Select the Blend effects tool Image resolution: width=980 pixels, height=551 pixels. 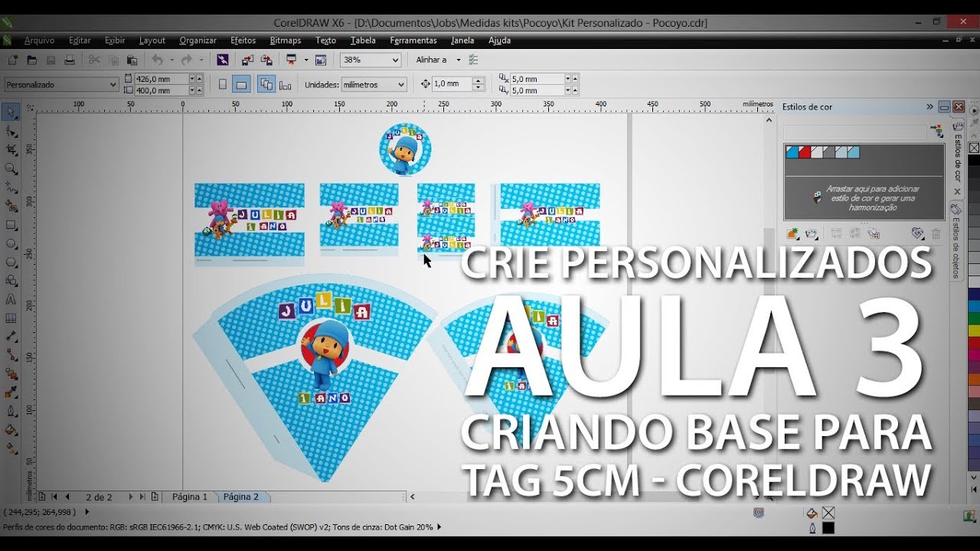11,374
